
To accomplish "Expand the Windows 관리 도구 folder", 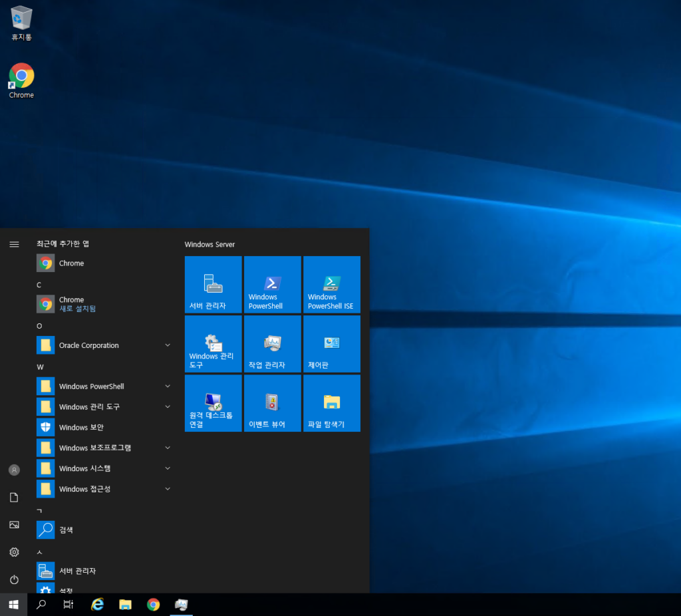I will tap(104, 406).
